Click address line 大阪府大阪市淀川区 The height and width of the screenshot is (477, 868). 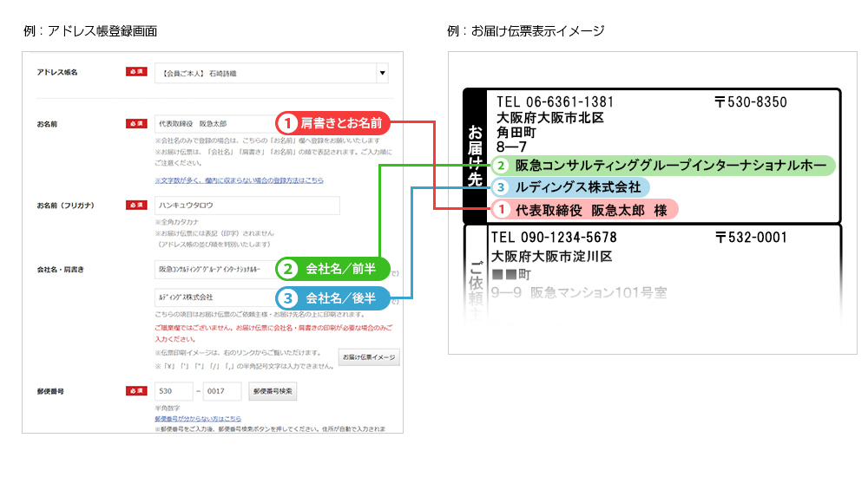coord(552,257)
